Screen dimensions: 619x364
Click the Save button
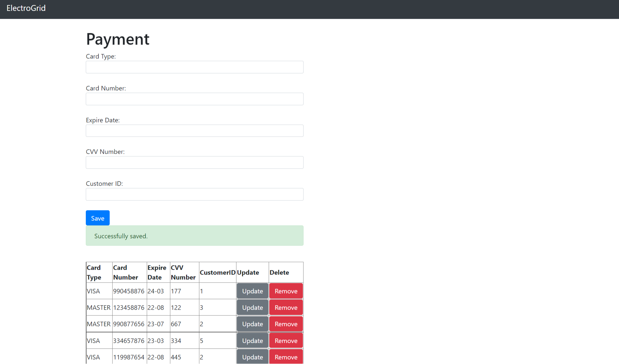[x=97, y=218]
